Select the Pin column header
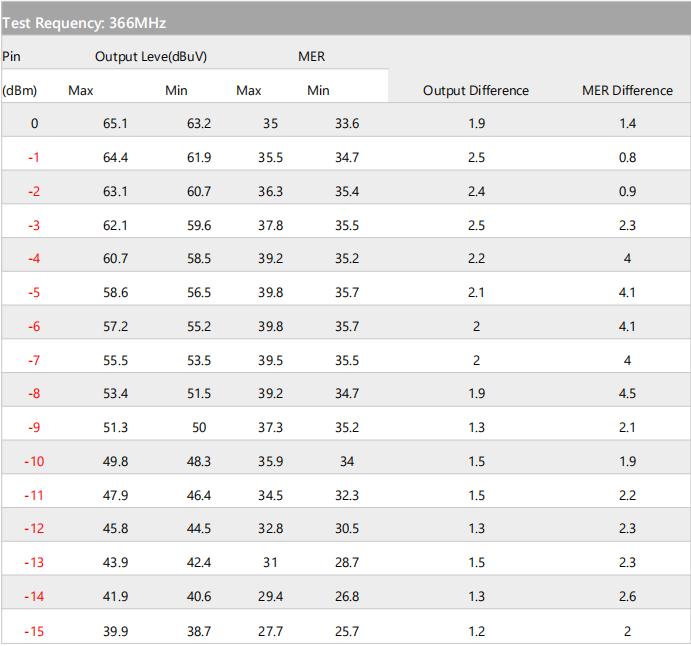The height and width of the screenshot is (646, 691). point(11,57)
